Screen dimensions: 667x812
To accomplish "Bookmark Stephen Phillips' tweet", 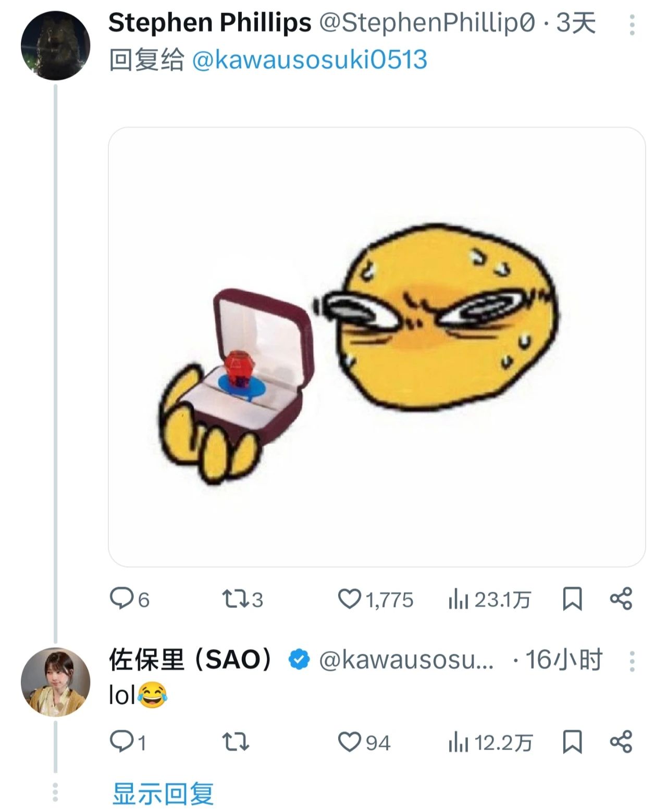I will click(572, 598).
